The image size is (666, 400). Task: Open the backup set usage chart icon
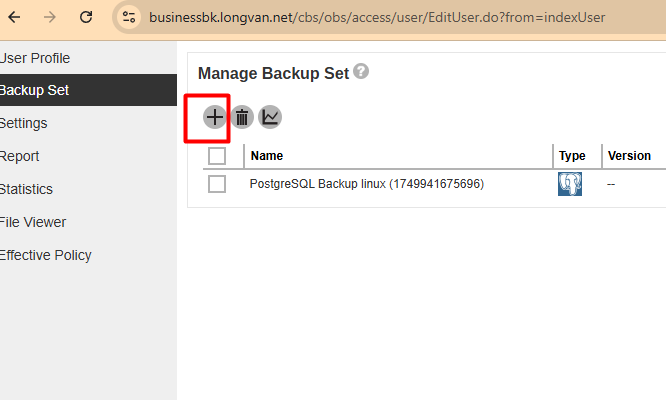[270, 117]
